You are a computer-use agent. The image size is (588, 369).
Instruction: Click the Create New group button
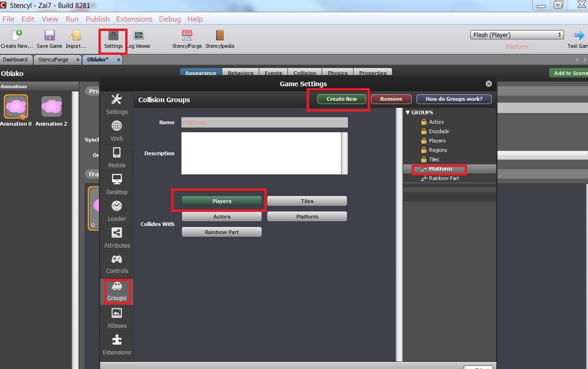pyautogui.click(x=342, y=99)
